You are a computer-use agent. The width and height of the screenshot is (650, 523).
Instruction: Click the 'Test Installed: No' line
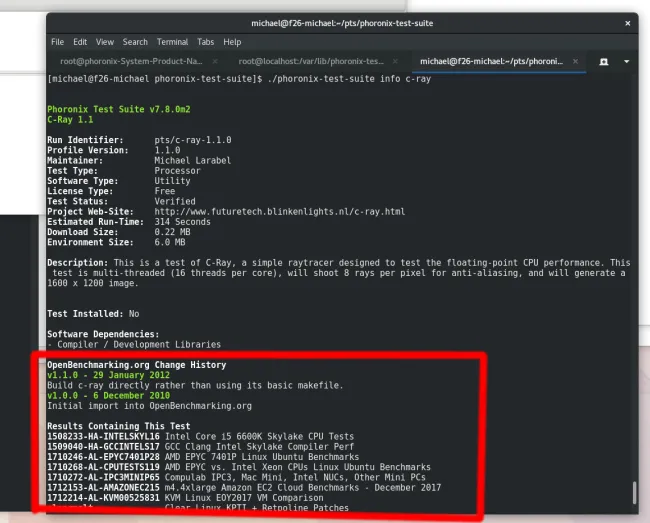click(93, 314)
